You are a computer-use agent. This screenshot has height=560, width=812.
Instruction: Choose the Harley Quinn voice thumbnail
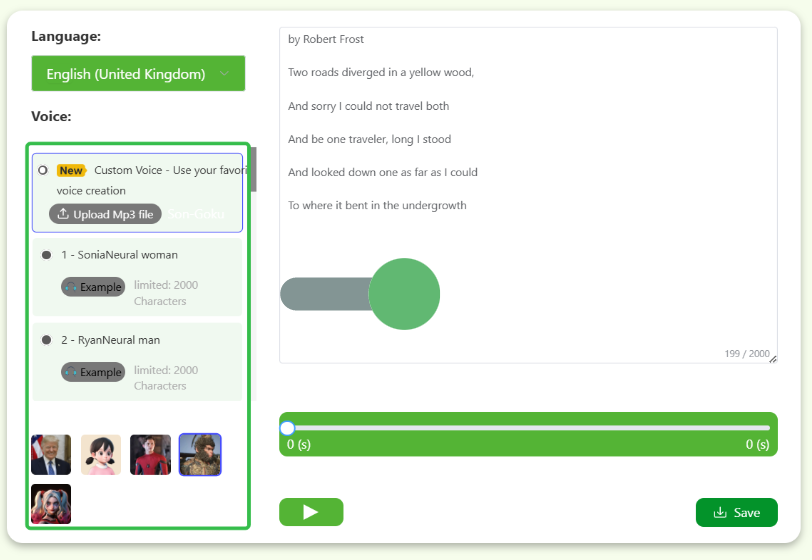click(51, 504)
